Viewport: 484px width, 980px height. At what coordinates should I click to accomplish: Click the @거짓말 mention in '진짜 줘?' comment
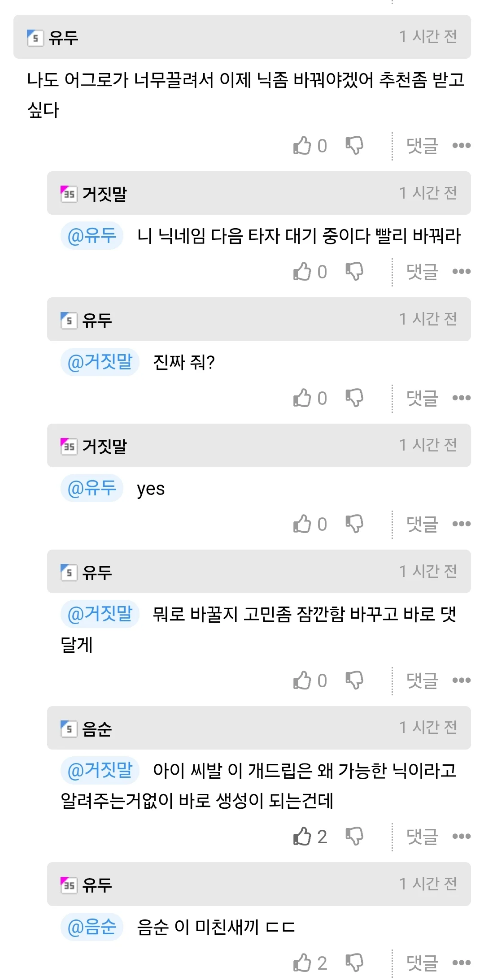coord(100,362)
